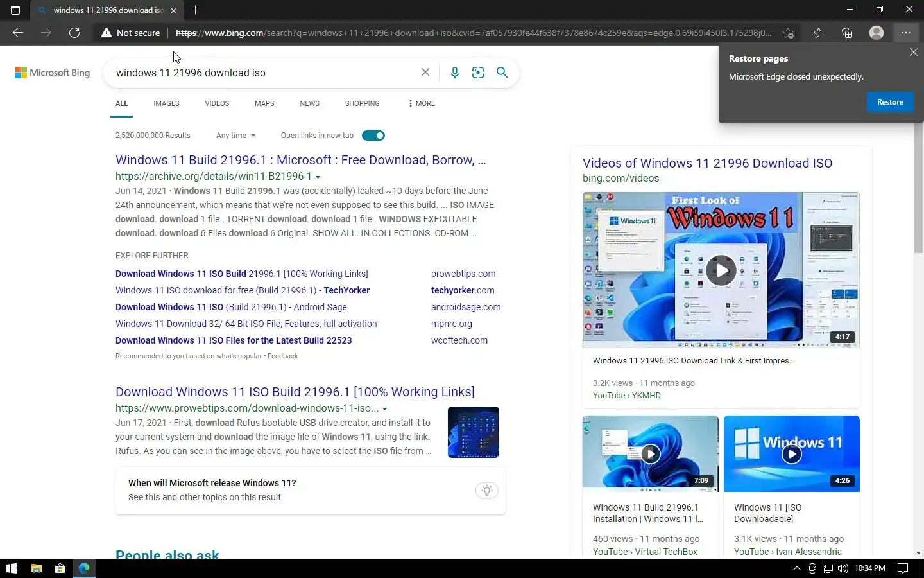The width and height of the screenshot is (924, 578).
Task: Click the 10:34 PM taskbar clock
Action: pos(870,568)
